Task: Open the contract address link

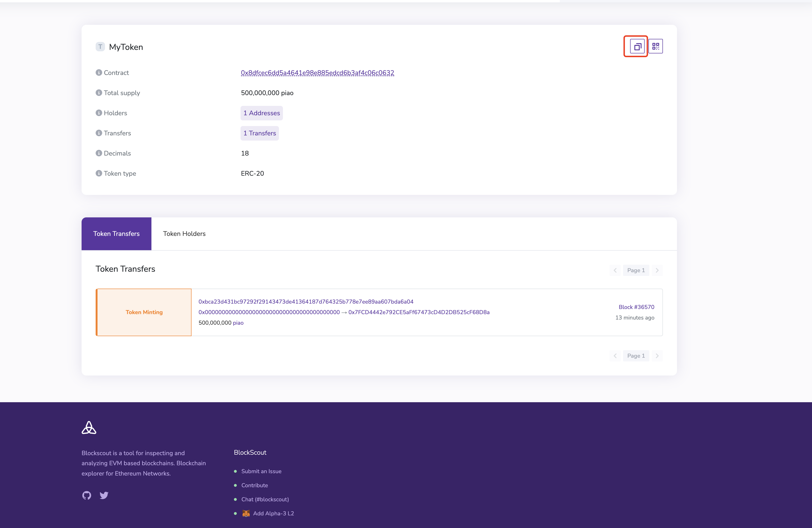Action: 317,73
